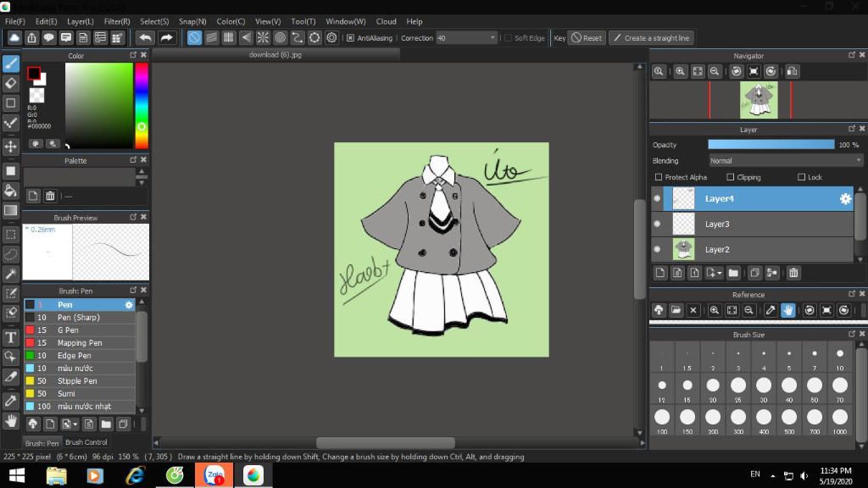
Task: Pick the Eyedropper tool in left toolbar
Action: click(10, 401)
